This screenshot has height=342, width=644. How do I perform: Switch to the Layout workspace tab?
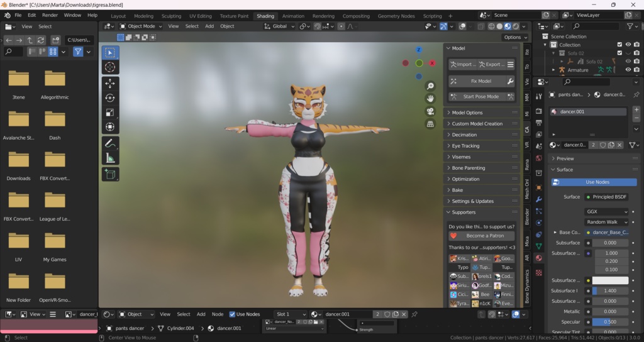coord(118,16)
